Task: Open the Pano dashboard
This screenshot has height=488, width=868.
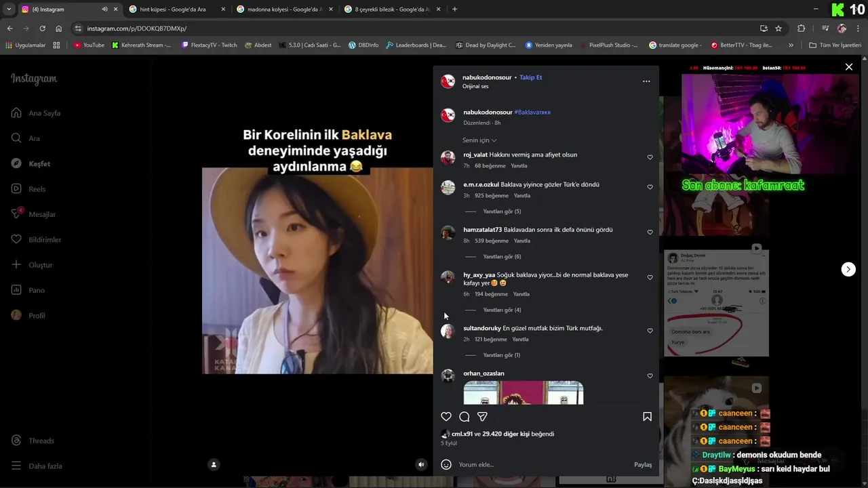Action: [28, 290]
